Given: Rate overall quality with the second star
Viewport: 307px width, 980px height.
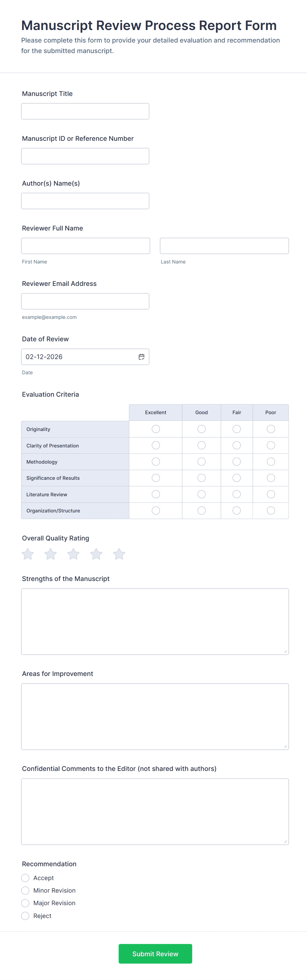Looking at the screenshot, I should (51, 554).
